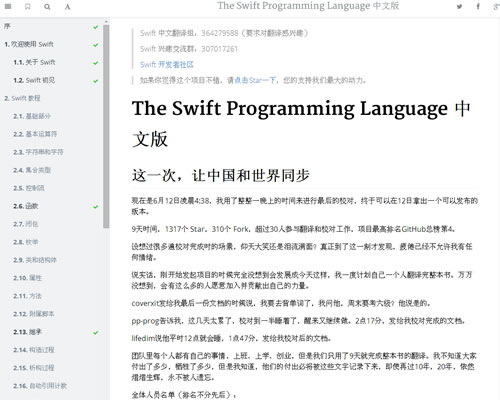Click the green checkmark beside 1.2. Swift 初见
The image size is (500, 400).
96,81
